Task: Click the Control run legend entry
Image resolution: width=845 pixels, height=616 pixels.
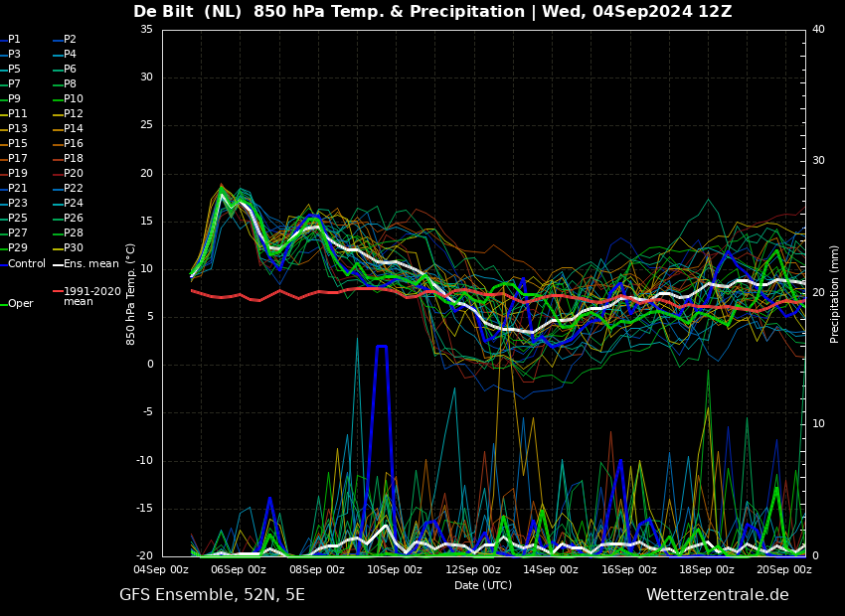Action: pos(27,264)
